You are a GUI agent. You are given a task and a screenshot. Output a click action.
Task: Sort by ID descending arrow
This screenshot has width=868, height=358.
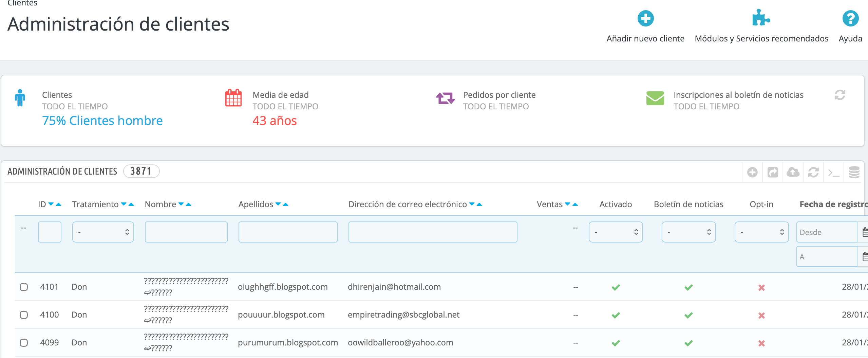point(51,204)
